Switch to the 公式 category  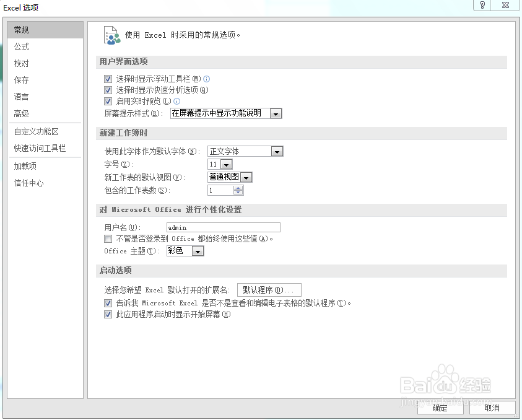[45, 46]
